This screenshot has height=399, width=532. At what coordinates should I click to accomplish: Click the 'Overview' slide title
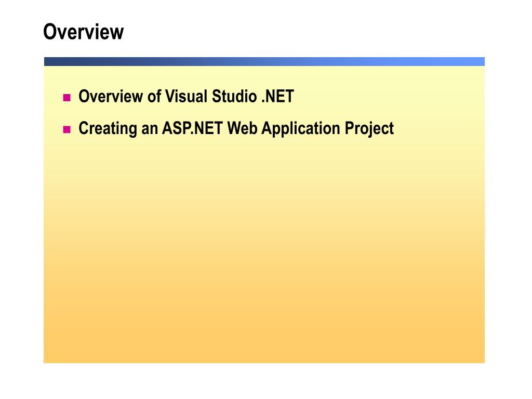(84, 32)
